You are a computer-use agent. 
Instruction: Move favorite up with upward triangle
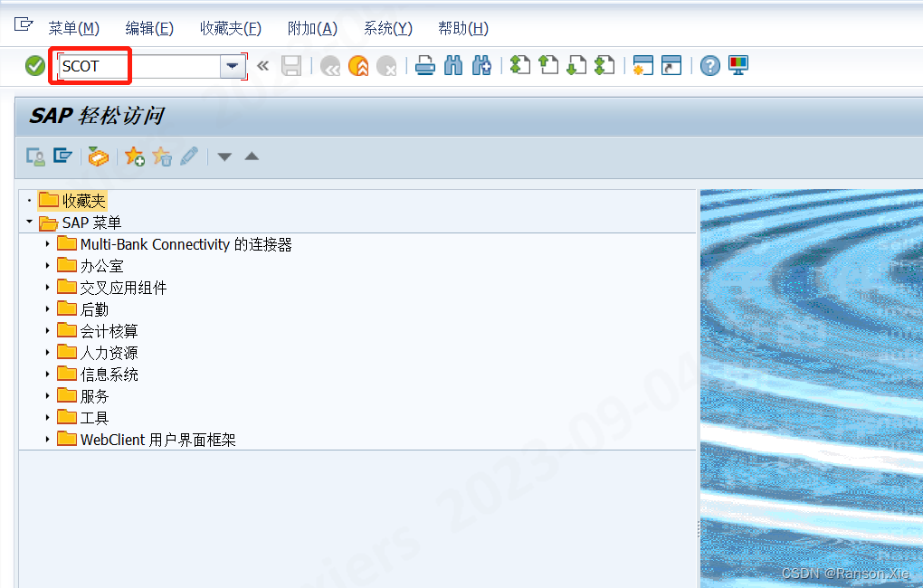point(252,156)
